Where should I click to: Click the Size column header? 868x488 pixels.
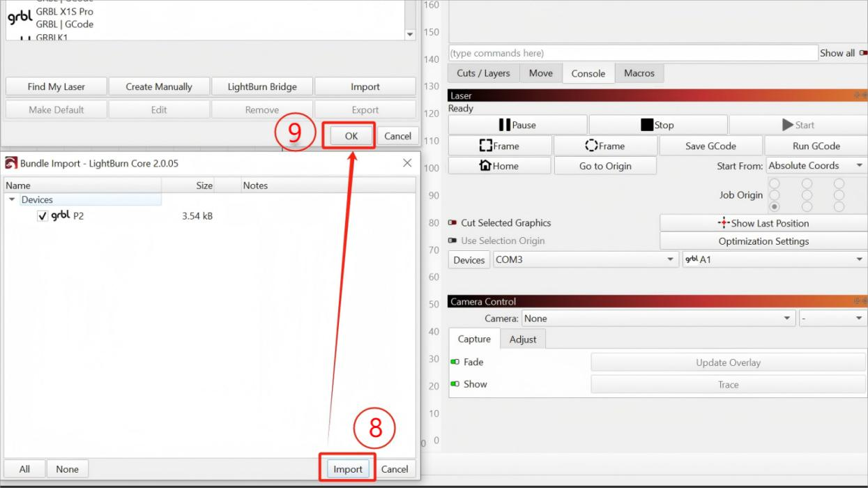188,185
